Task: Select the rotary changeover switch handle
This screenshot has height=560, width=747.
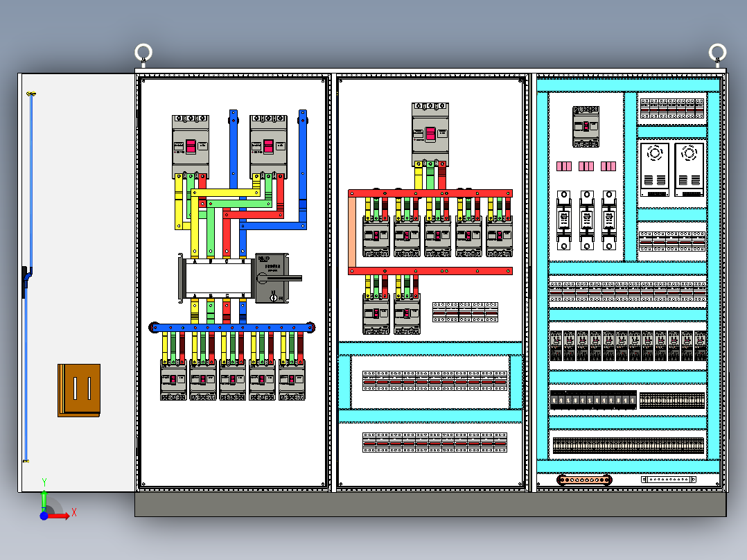Action: [279, 279]
